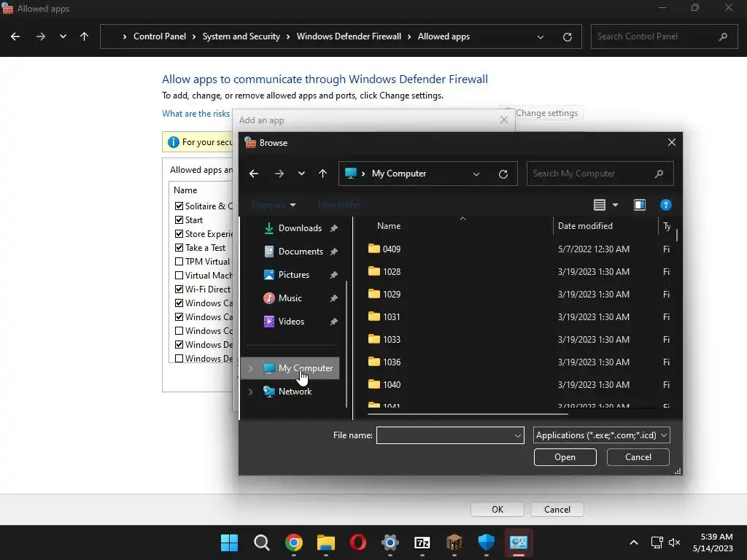Expand the Browse address bar history dropdown
The image size is (747, 560).
(x=476, y=174)
